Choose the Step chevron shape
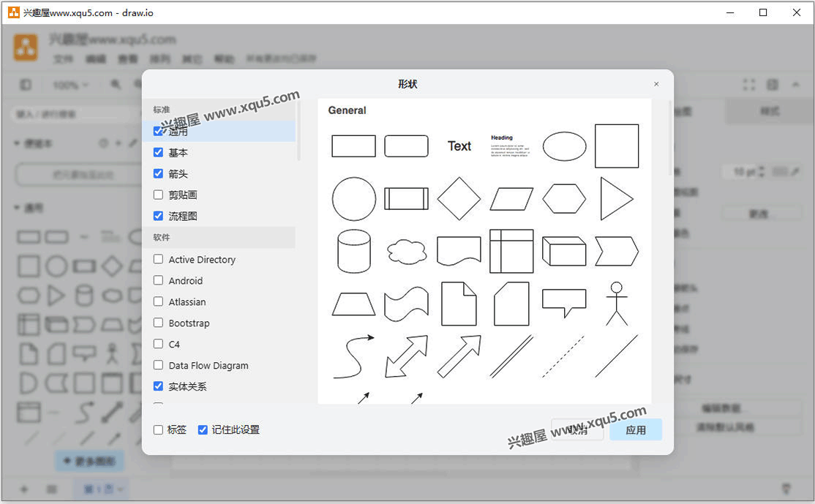 point(617,252)
